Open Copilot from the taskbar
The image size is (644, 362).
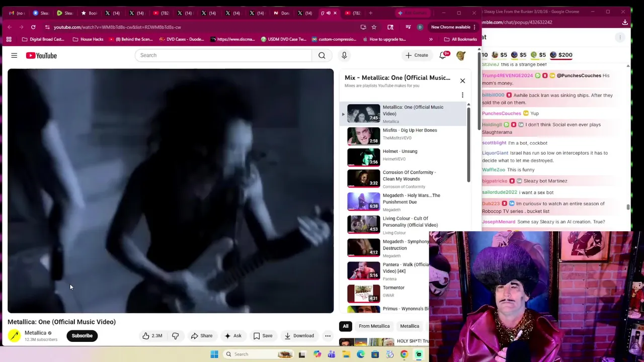click(x=317, y=354)
